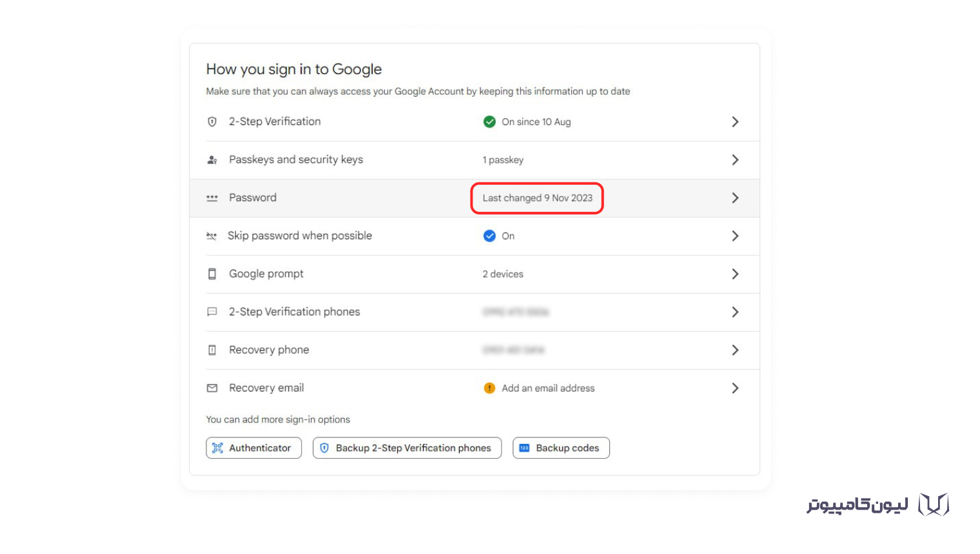Image resolution: width=980 pixels, height=554 pixels.
Task: Click the Recovery phone label
Action: (x=269, y=350)
